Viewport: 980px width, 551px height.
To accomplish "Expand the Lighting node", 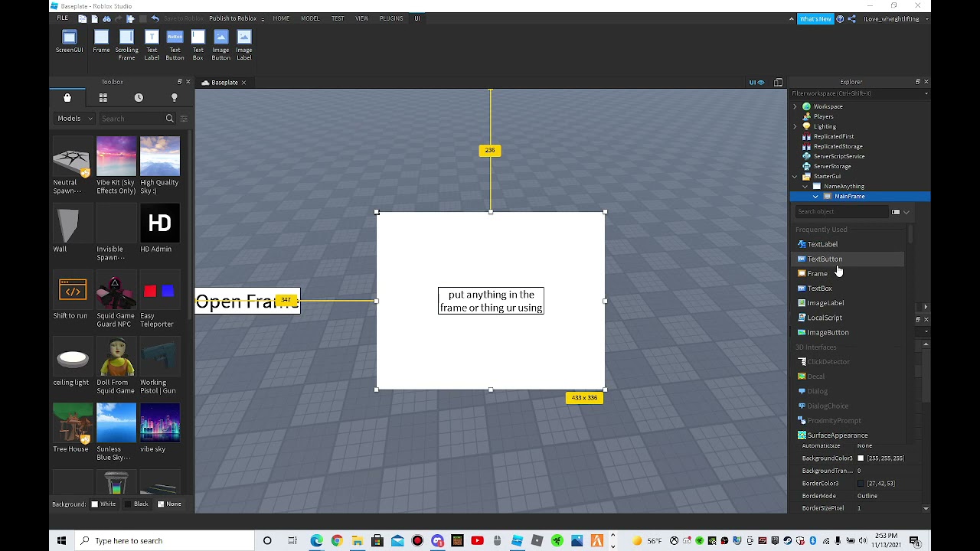I will (795, 127).
